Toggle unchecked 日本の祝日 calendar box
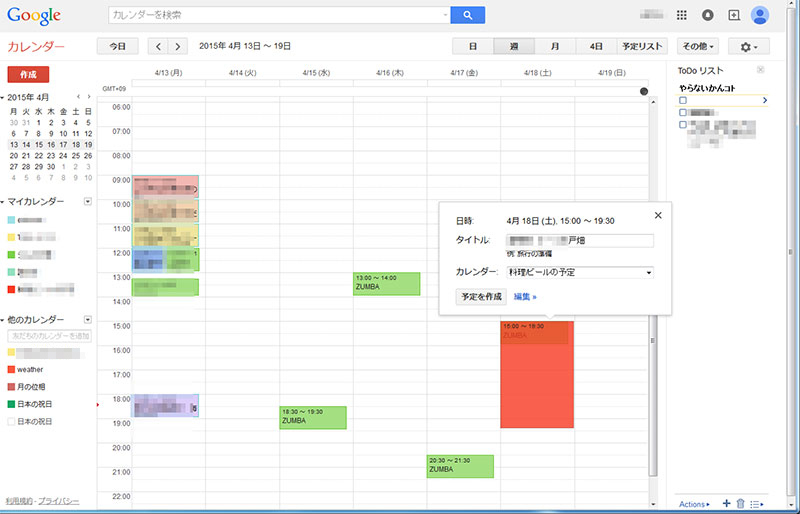800x514 pixels. [x=11, y=421]
